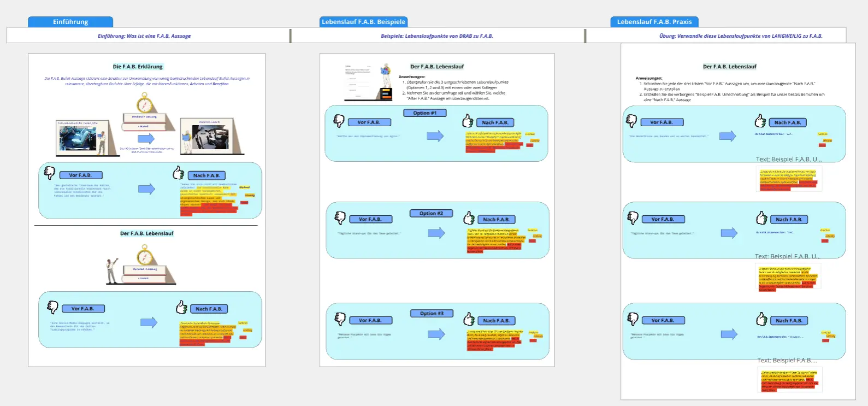Select thumbs-down icon in bottom Praxis row
The height and width of the screenshot is (406, 868).
point(633,319)
